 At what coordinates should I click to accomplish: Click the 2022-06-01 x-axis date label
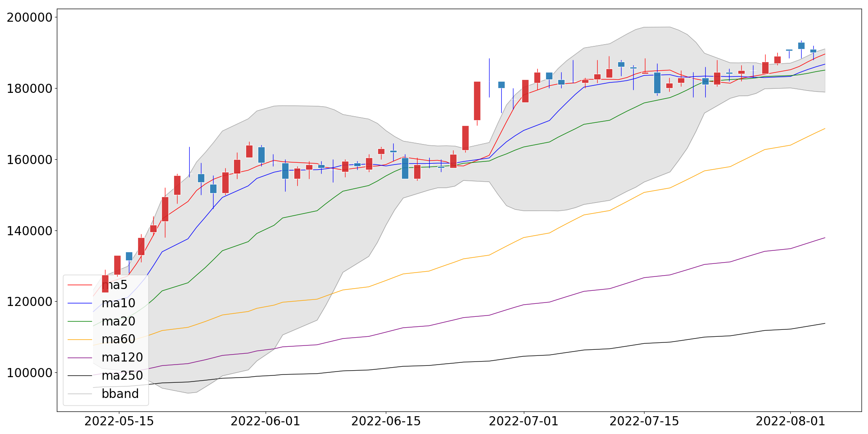pos(266,421)
